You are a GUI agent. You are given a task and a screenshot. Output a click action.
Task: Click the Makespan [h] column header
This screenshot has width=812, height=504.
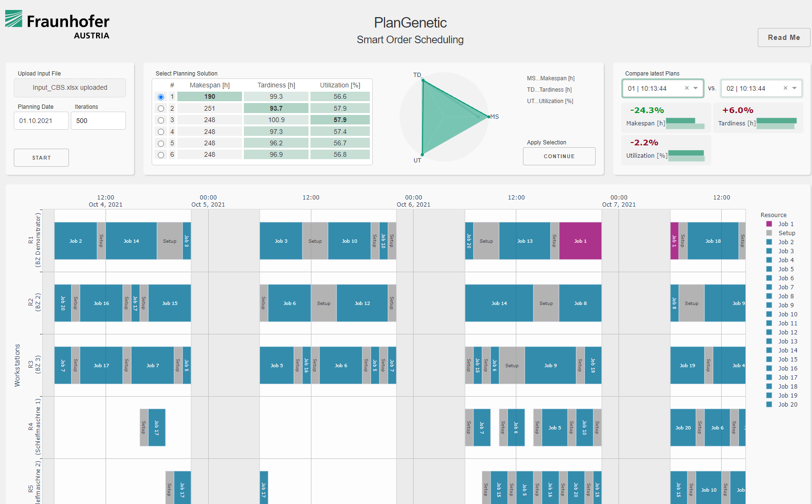pyautogui.click(x=210, y=86)
